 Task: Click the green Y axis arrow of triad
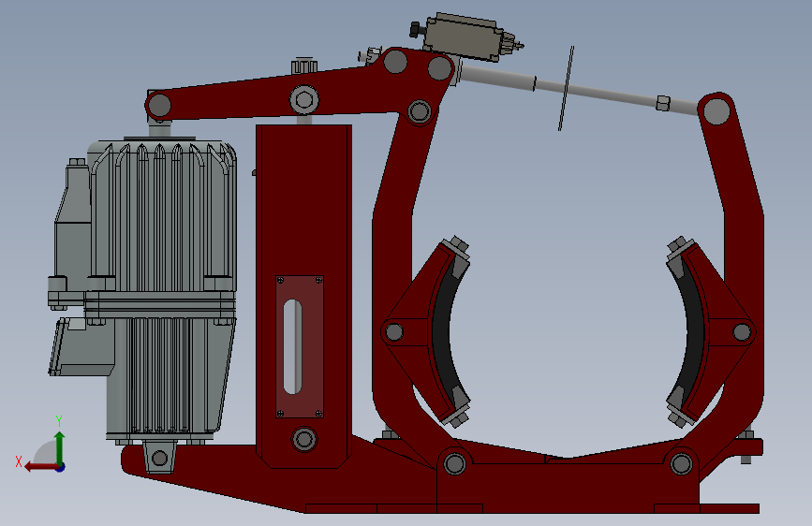[60, 447]
